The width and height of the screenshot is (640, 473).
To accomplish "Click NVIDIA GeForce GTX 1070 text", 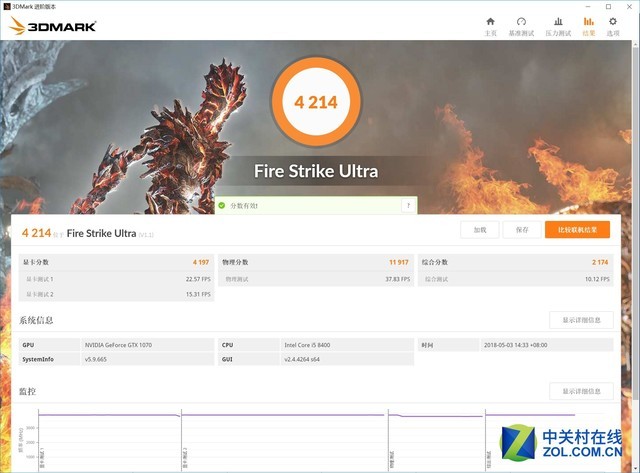I will [118, 345].
